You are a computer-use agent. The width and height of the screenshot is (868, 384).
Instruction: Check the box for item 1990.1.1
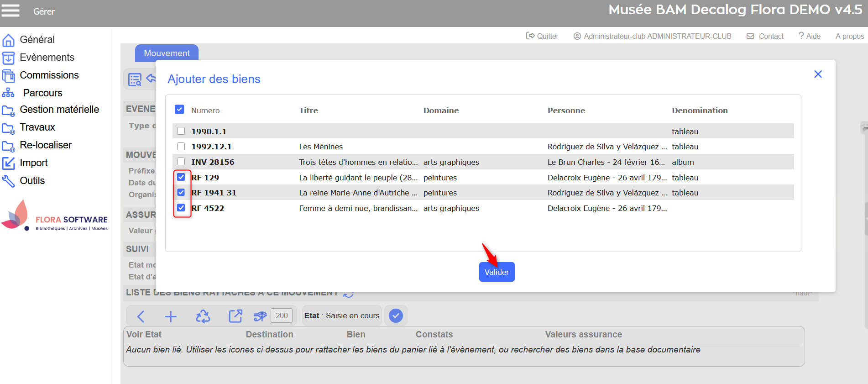pyautogui.click(x=181, y=131)
